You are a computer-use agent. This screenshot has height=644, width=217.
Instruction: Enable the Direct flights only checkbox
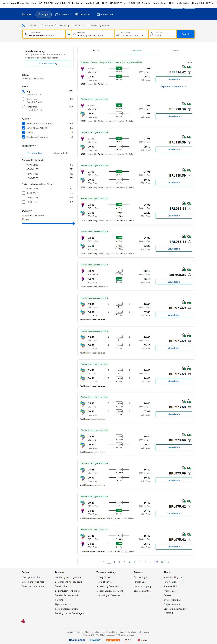(88, 26)
